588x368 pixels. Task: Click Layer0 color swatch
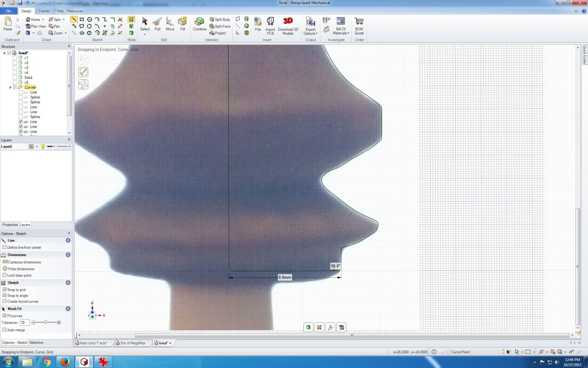point(31,147)
